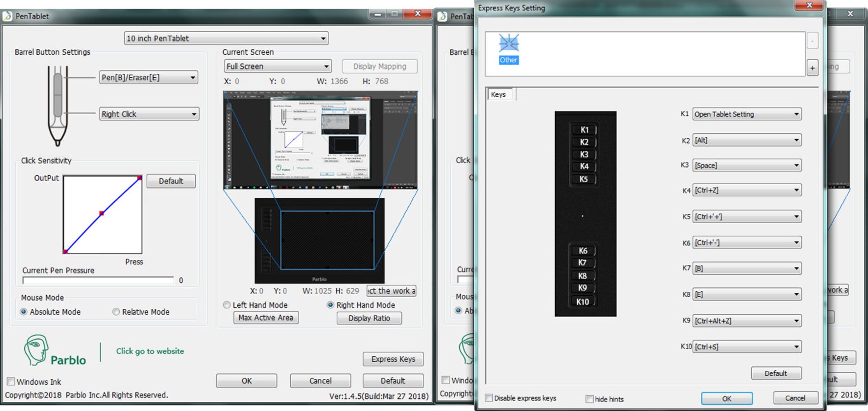Click the K10 key on tablet diagram
The image size is (868, 411).
click(x=583, y=301)
